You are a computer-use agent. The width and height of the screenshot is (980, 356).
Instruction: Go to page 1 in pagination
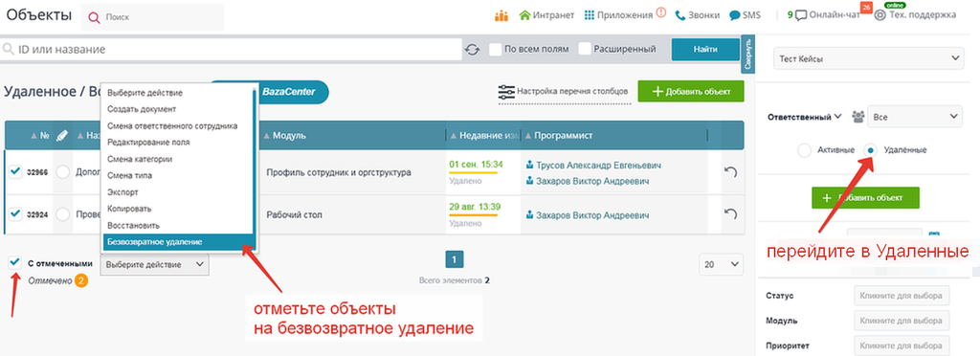tap(455, 259)
